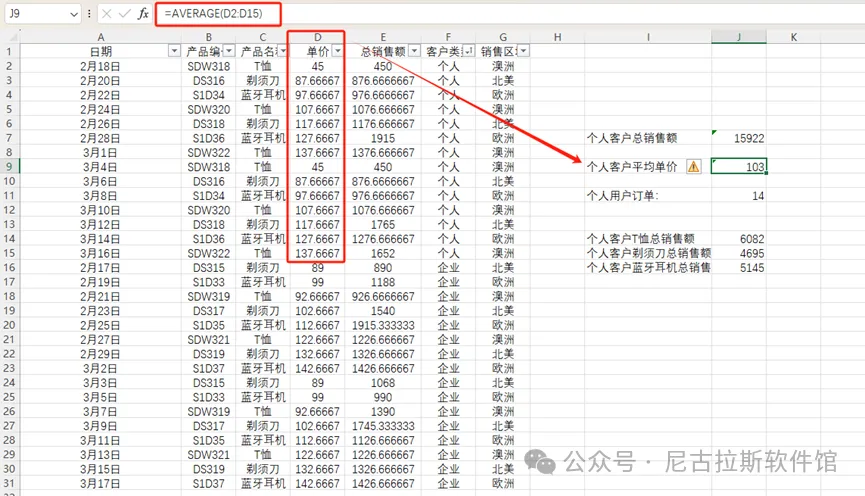This screenshot has height=496, width=865.
Task: Select sales cell 1652 in row 15
Action: [383, 253]
